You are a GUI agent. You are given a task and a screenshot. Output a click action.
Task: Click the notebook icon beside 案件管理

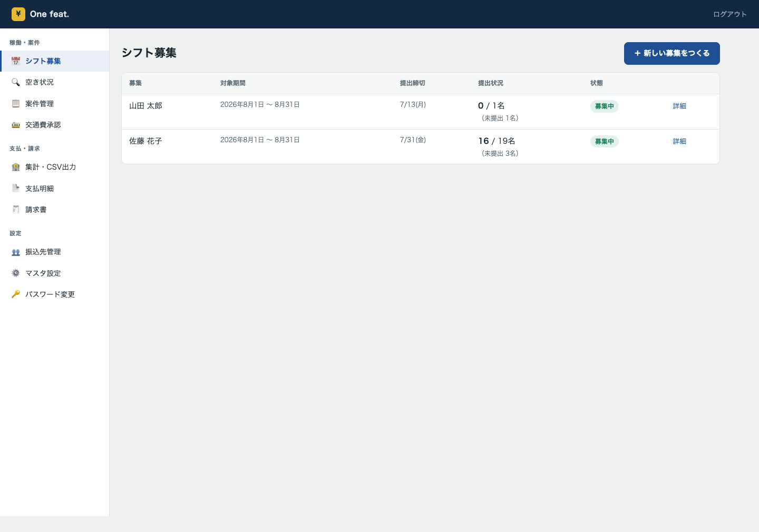[x=16, y=104]
